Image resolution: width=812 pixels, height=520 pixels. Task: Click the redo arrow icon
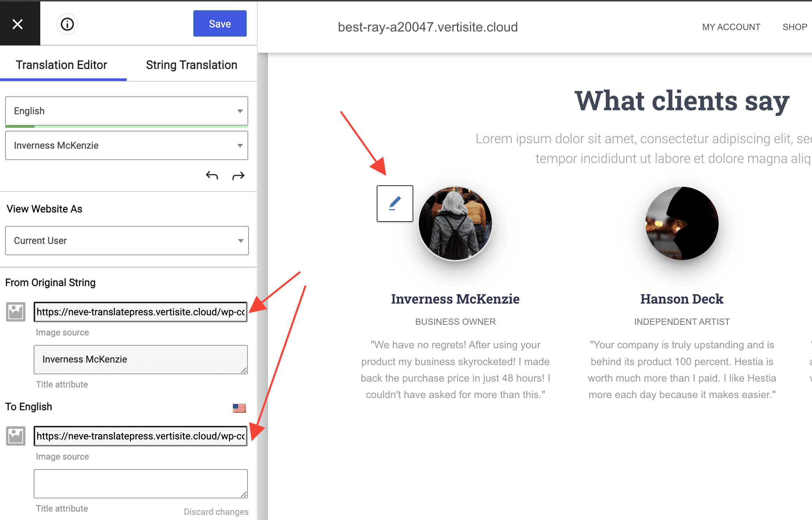click(238, 176)
